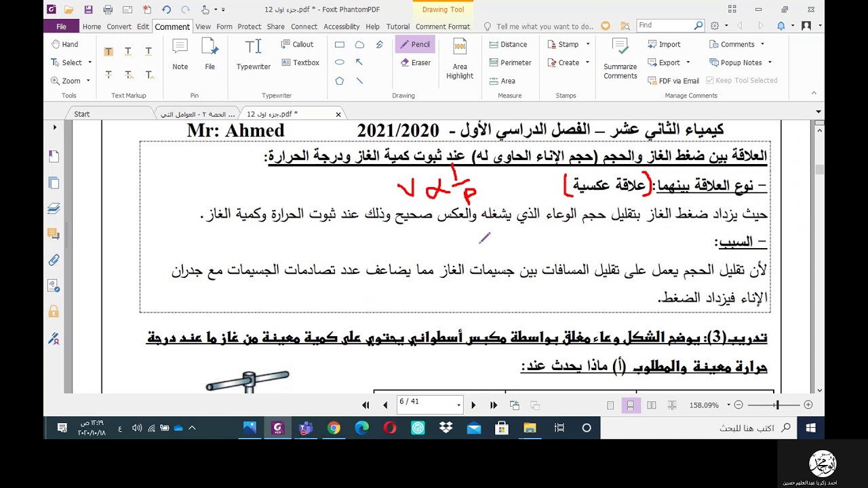The image size is (868, 488).
Task: Select the Callout tool
Action: (x=297, y=44)
